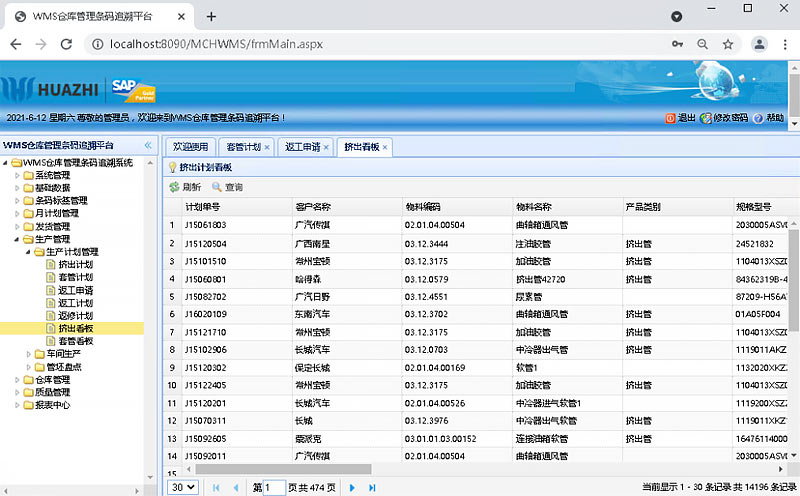The image size is (800, 496).
Task: Expand the 车间生产 tree folder
Action: (28, 354)
